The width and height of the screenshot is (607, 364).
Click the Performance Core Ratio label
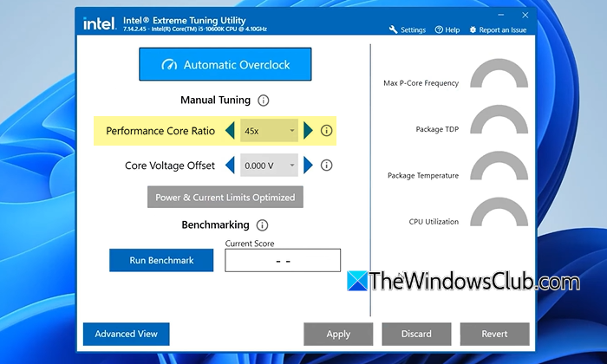160,131
